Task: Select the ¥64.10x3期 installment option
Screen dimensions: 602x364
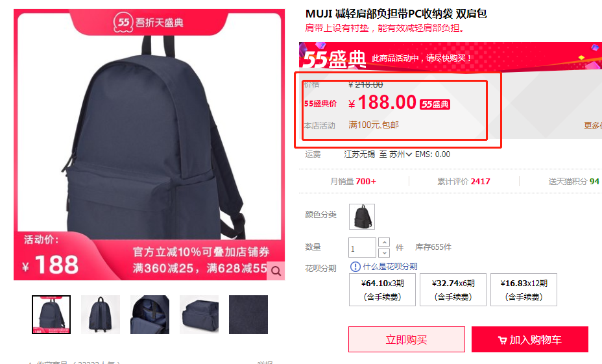Action: point(382,289)
